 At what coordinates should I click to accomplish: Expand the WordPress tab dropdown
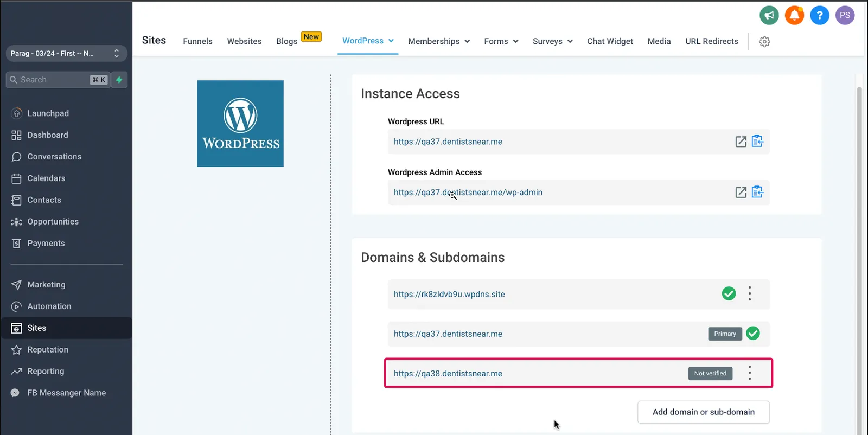coord(391,41)
